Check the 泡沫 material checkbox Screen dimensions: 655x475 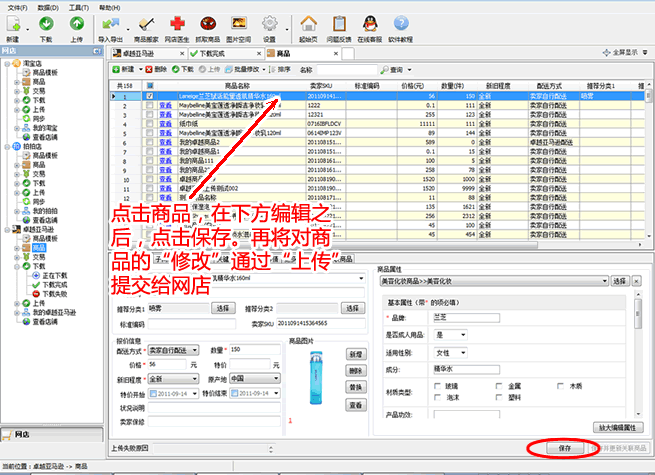coord(437,397)
